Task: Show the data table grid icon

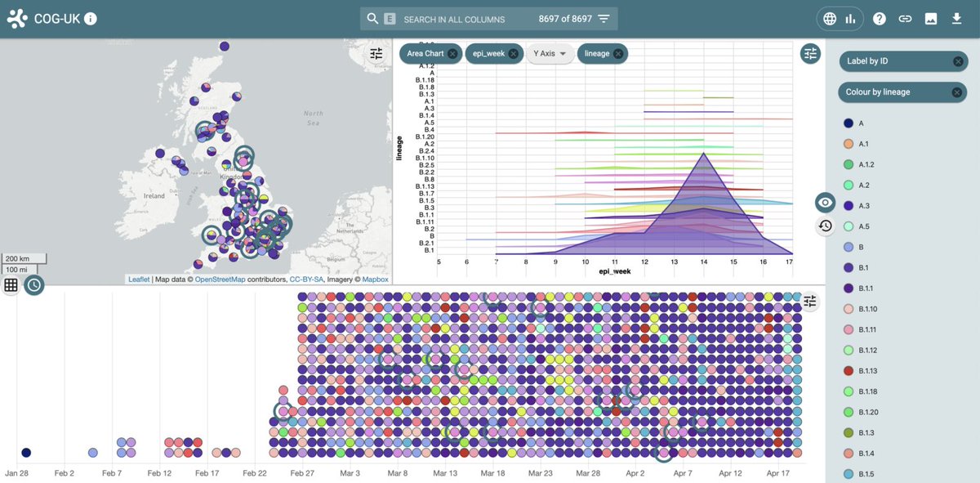Action: [11, 285]
